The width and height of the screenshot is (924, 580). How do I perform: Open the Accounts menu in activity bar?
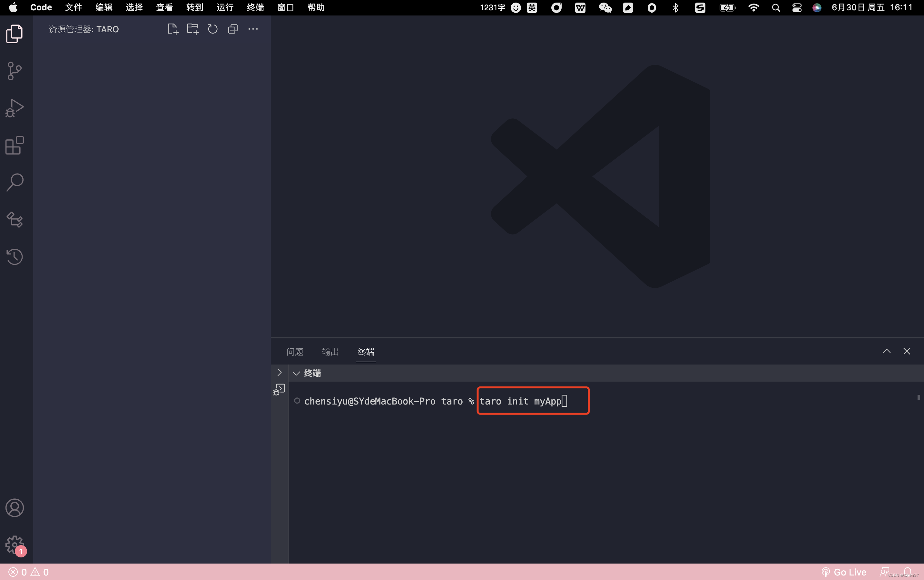15,508
